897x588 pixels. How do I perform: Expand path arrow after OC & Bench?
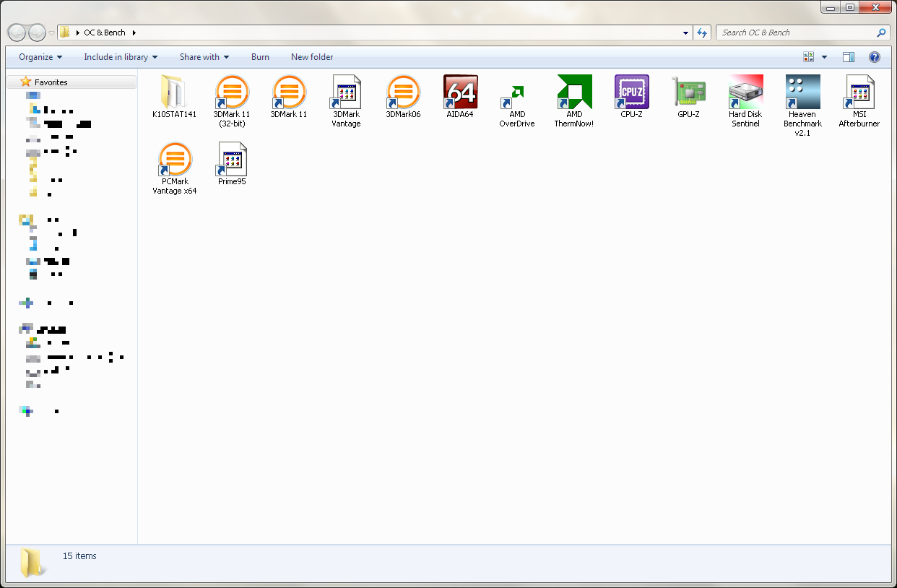(x=134, y=33)
